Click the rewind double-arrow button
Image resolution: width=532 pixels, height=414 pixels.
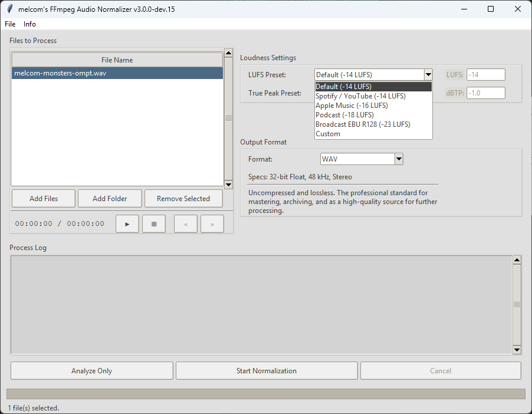click(x=186, y=224)
